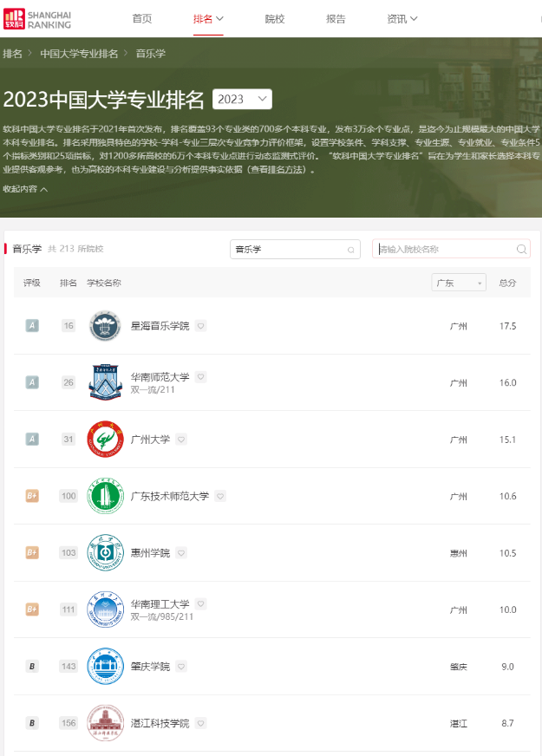Click the B+ rating badge for 华南理工大学
This screenshot has height=756, width=542.
click(32, 609)
